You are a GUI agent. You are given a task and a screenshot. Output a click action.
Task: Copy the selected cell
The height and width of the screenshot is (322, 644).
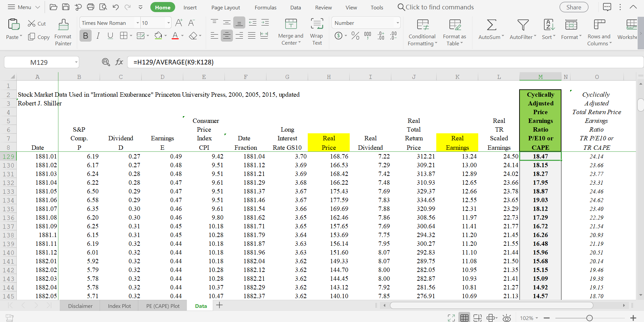[39, 37]
